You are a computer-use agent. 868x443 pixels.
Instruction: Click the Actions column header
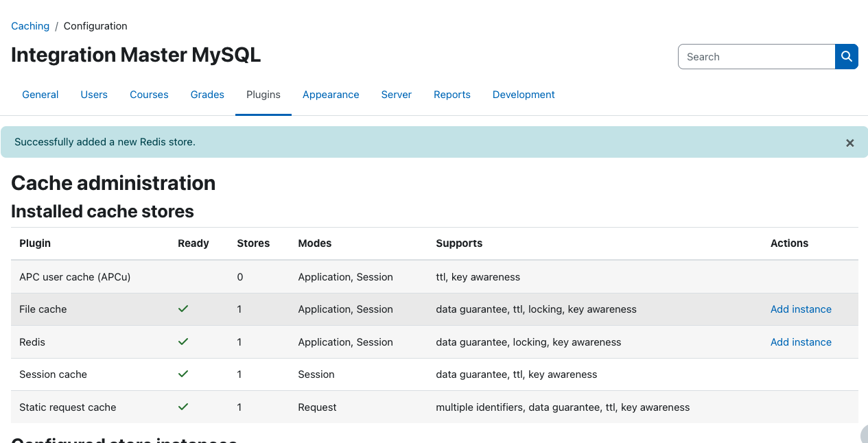[789, 243]
